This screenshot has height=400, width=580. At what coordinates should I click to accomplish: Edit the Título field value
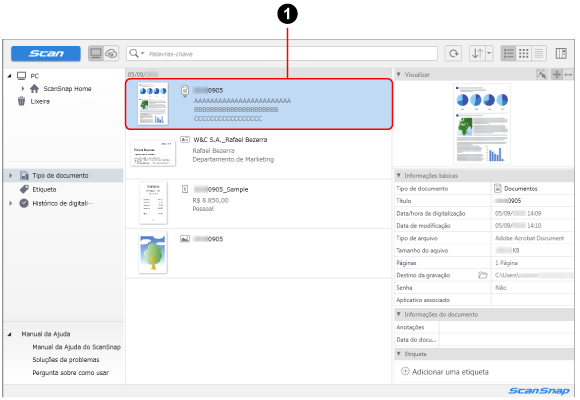(532, 201)
